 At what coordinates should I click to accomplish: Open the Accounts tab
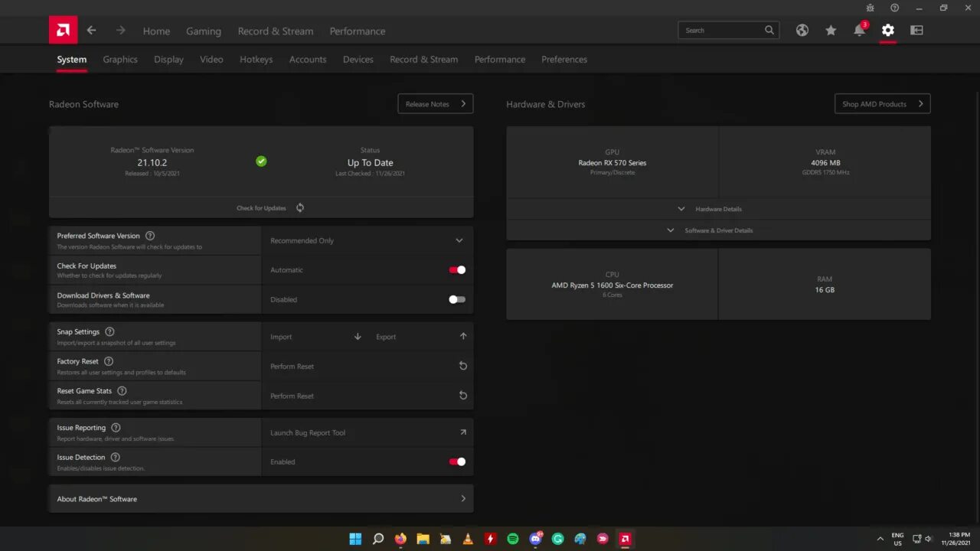(x=308, y=60)
